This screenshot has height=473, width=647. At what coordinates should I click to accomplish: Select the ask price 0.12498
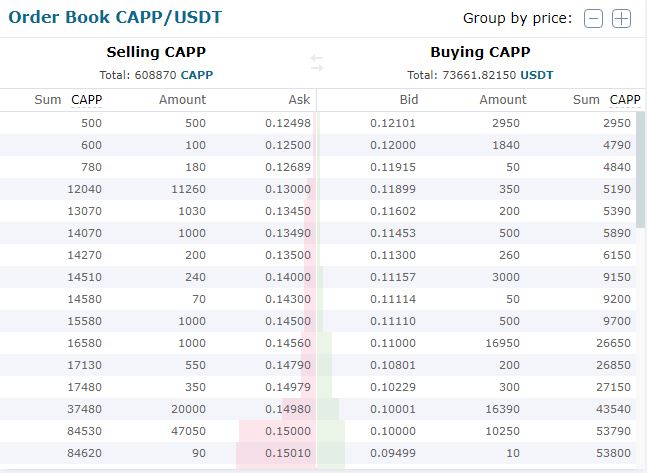point(288,123)
